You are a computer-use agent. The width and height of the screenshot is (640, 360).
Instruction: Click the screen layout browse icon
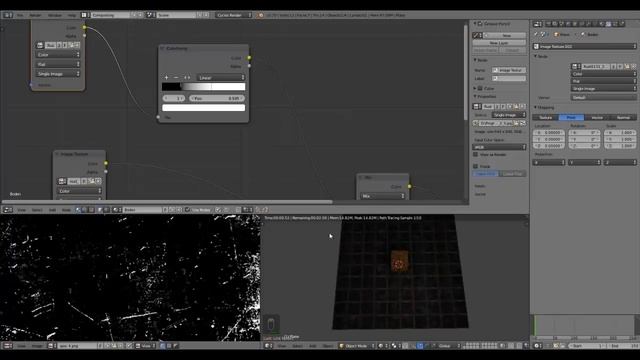click(84, 15)
